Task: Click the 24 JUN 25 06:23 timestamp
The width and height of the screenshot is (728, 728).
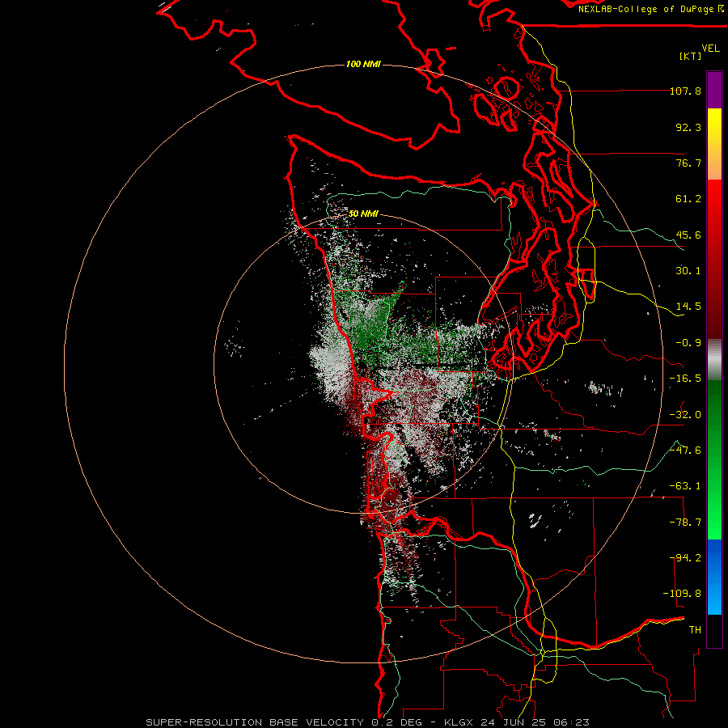Action: pos(534,722)
